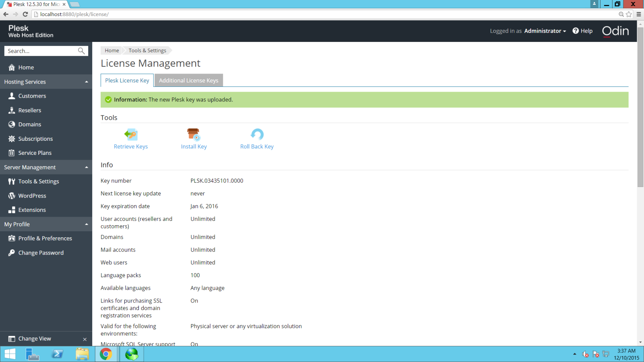Viewport: 644px width, 362px height.
Task: Click the Service Plans icon
Action: coord(12,153)
